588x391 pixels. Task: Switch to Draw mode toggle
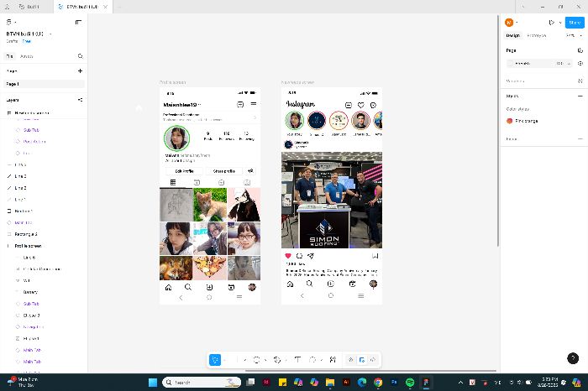pos(350,360)
